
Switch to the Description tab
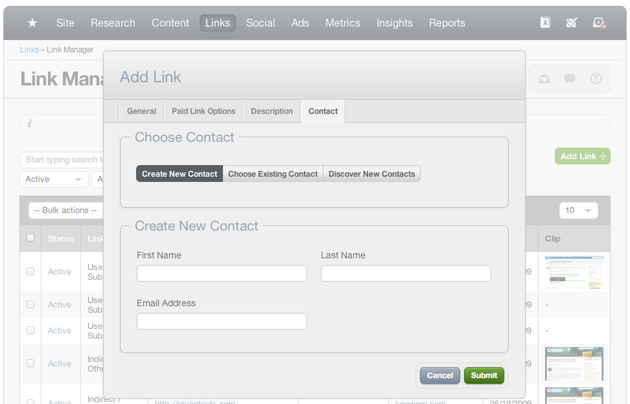click(272, 111)
